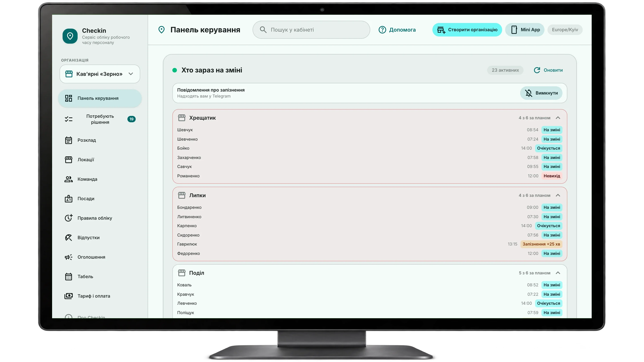Click the Розклад calendar icon in sidebar
Screen dimensions: 644x362
pyautogui.click(x=68, y=140)
